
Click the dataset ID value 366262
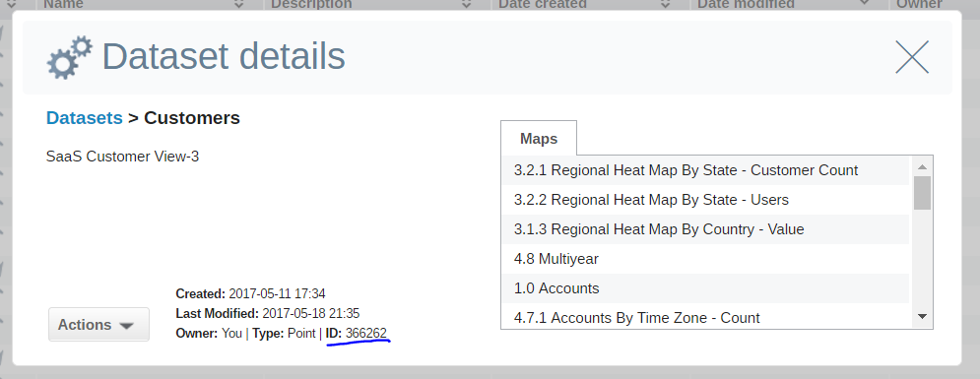click(x=366, y=334)
